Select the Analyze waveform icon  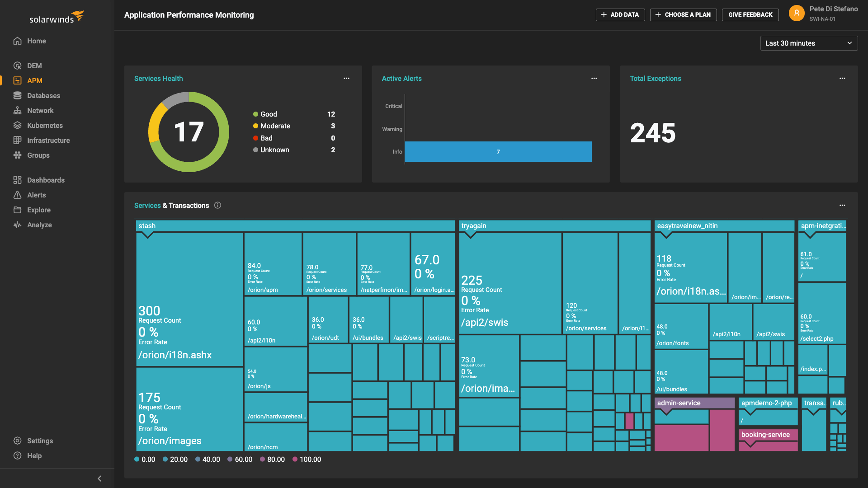click(x=17, y=225)
